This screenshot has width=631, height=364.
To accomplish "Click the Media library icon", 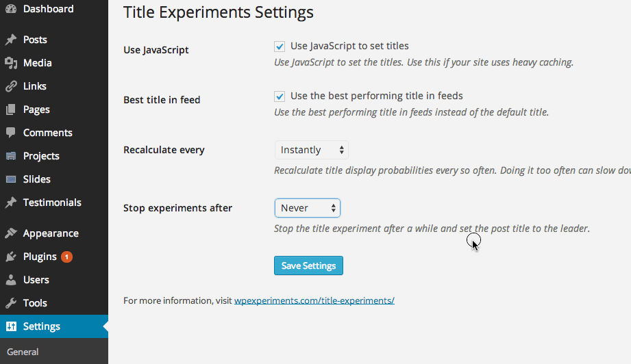I will (11, 63).
